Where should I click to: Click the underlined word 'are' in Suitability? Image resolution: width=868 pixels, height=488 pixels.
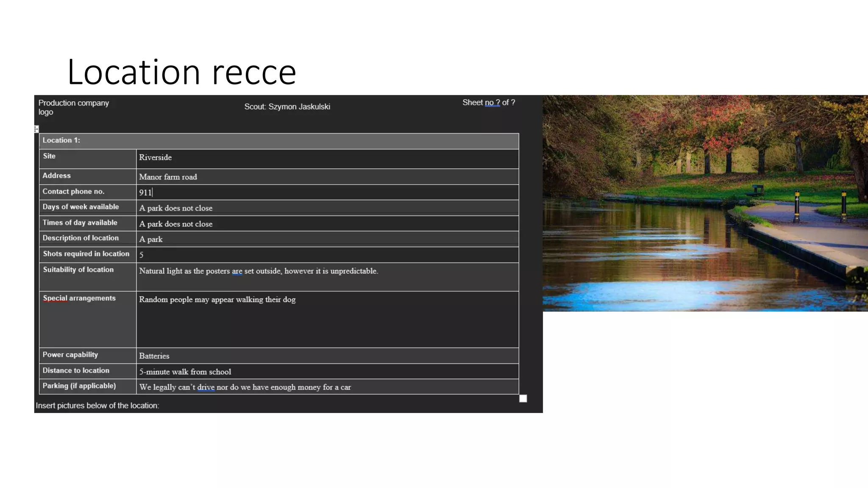237,271
